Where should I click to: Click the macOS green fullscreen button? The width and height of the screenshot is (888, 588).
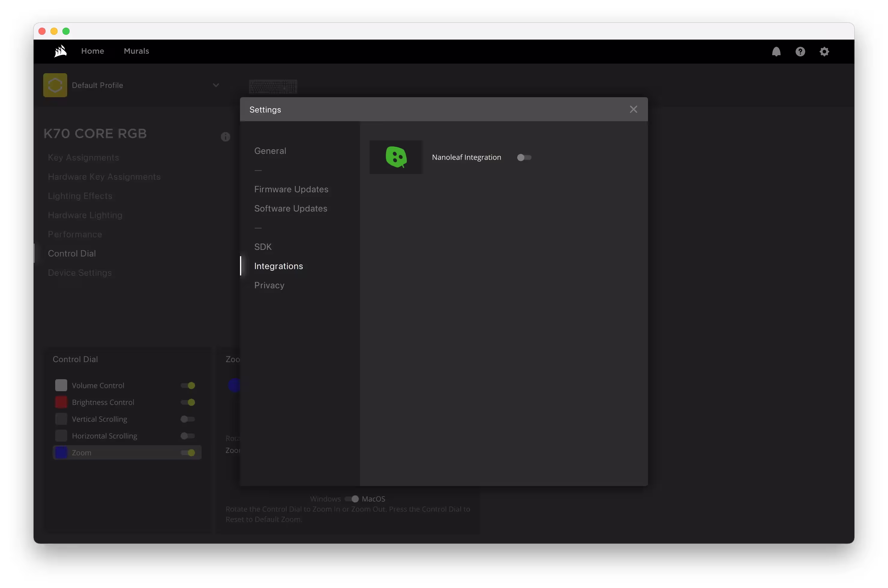[66, 31]
